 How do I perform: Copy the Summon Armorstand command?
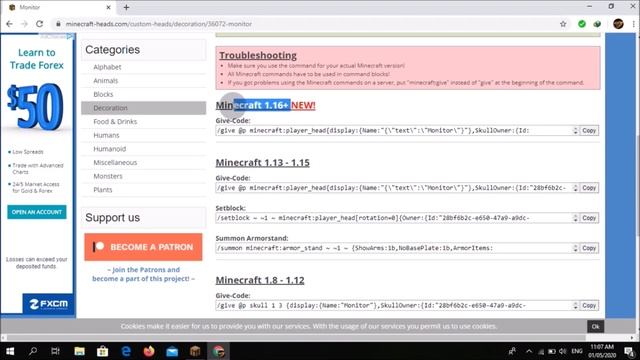point(589,248)
